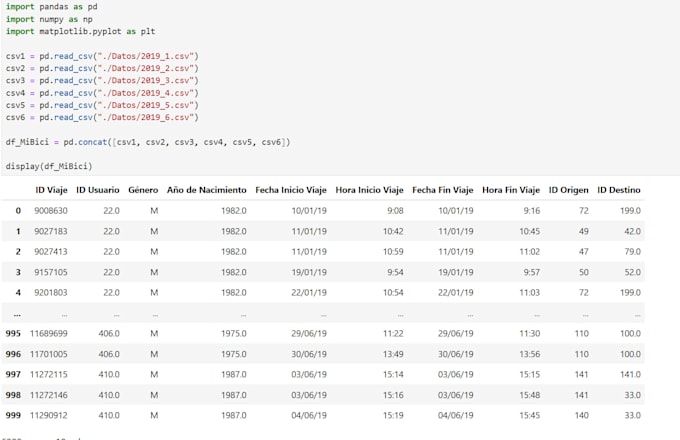Click the 'ID Origen' column header
The height and width of the screenshot is (440, 680).
point(569,190)
